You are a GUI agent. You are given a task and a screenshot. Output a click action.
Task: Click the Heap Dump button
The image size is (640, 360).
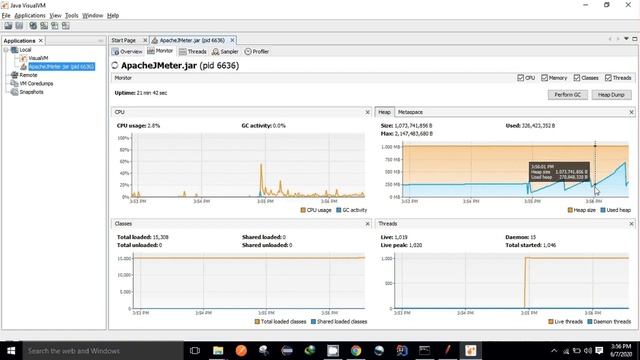pos(611,95)
